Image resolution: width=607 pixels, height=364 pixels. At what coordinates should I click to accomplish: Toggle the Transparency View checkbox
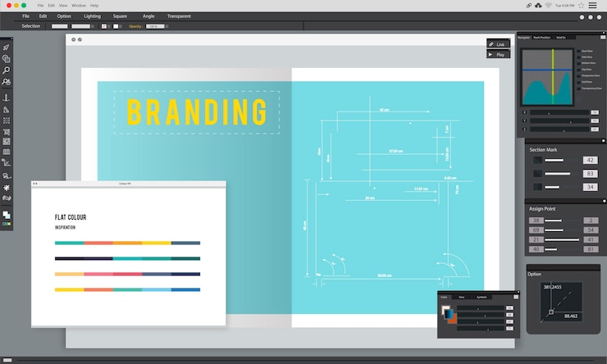579,89
